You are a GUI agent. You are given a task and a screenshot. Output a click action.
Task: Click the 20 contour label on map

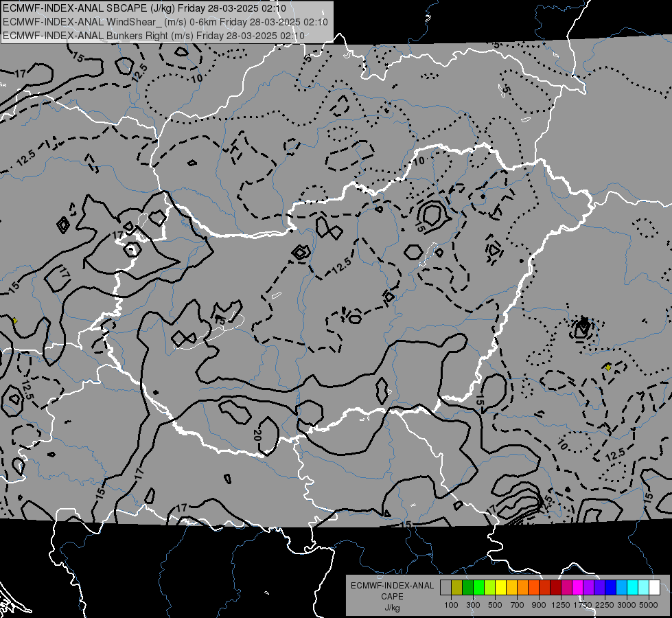click(257, 435)
